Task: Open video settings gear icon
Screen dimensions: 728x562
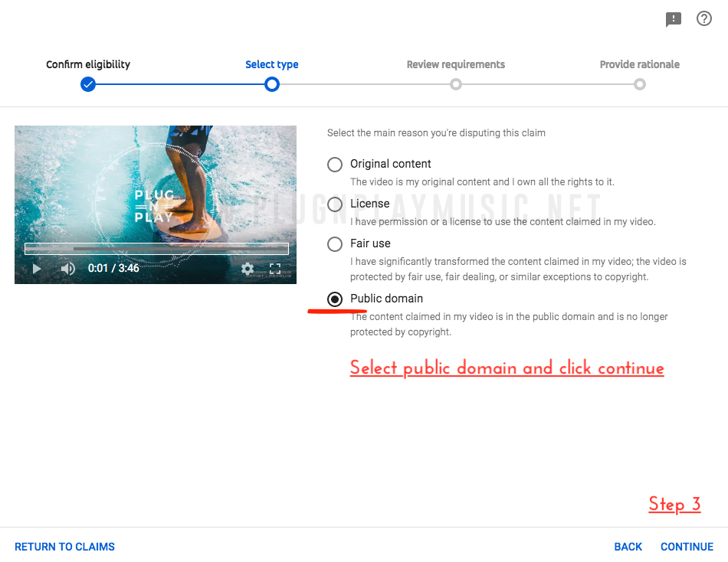Action: coord(247,269)
